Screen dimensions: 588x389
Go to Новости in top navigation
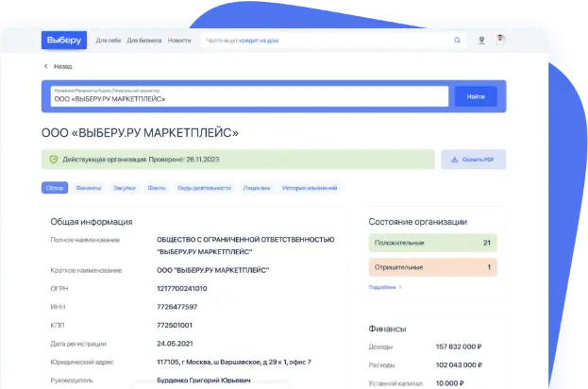(x=178, y=41)
